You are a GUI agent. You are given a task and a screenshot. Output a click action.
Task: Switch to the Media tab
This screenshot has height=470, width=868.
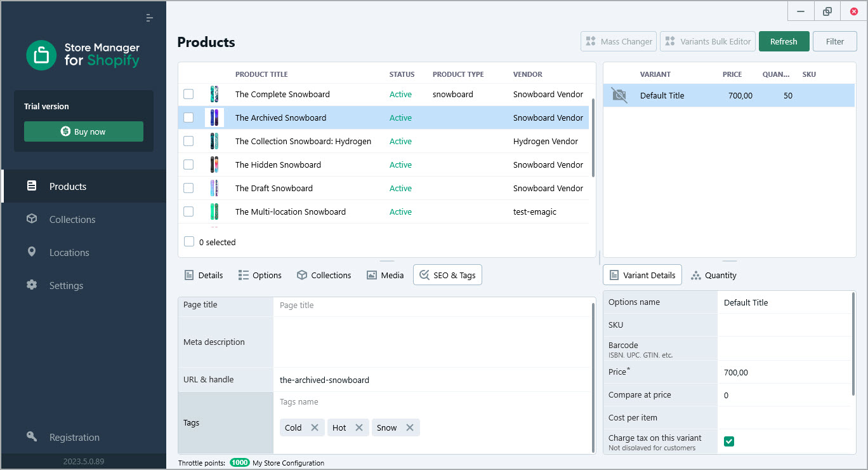(385, 275)
